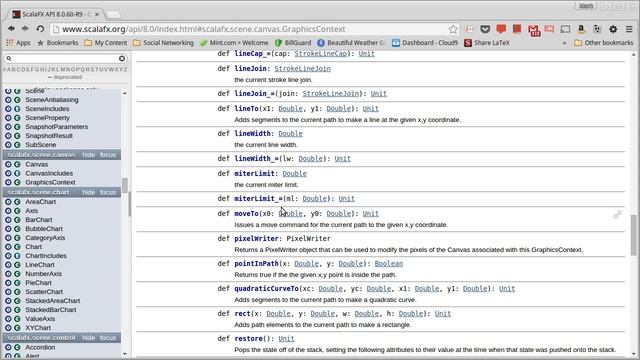
Task: Click the object icon beside Accordion
Action: coord(8,347)
